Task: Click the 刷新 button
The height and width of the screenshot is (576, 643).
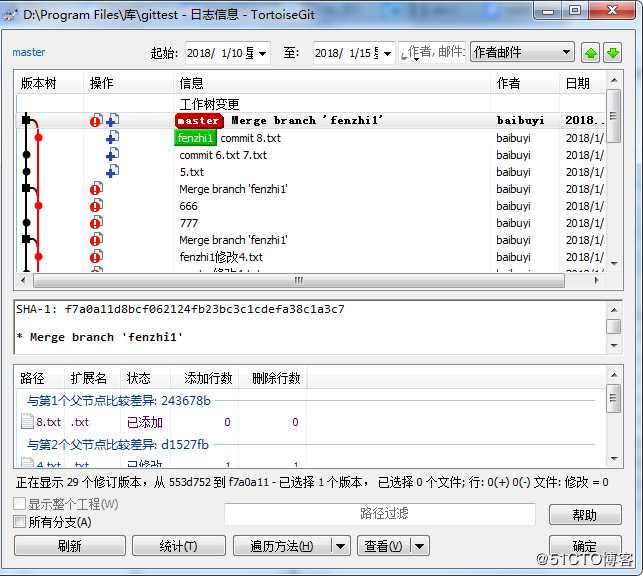Action: click(70, 546)
